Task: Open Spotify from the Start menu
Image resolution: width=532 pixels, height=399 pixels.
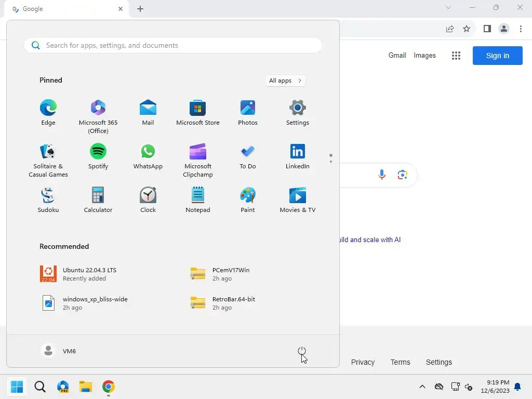Action: click(x=98, y=156)
